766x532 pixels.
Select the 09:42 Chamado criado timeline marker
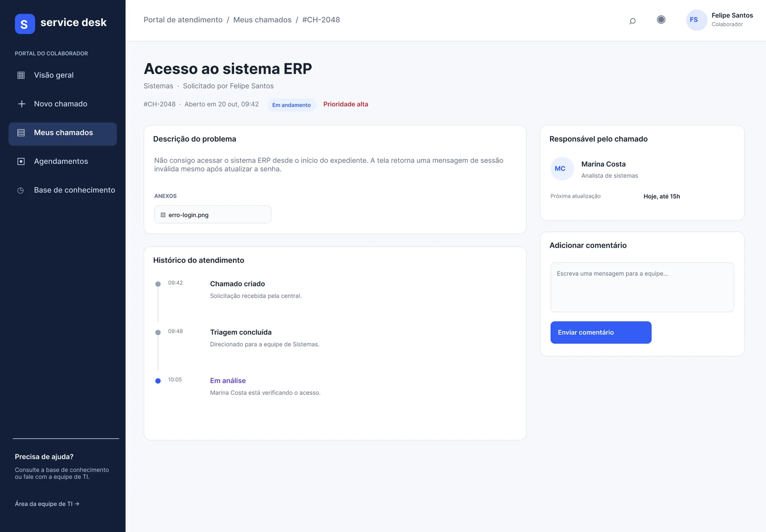(158, 284)
